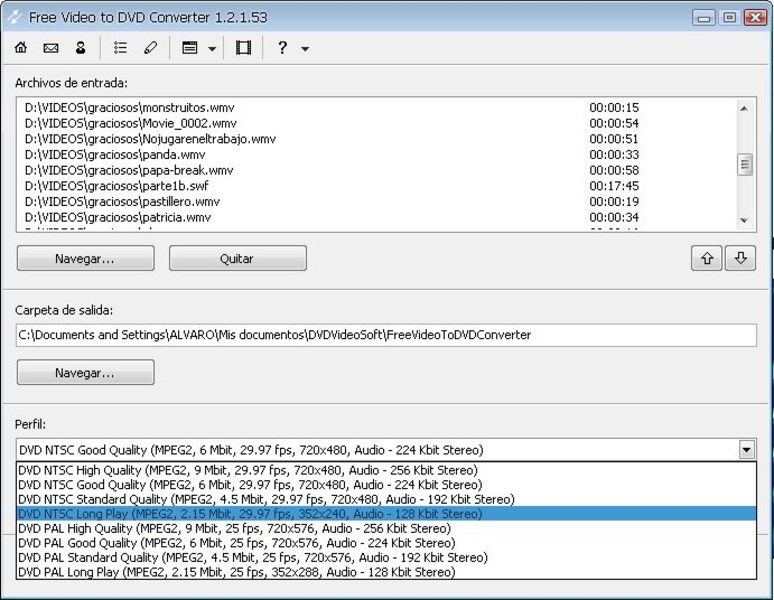Select file patricia.wmv in list
This screenshot has width=774, height=600.
[x=117, y=218]
